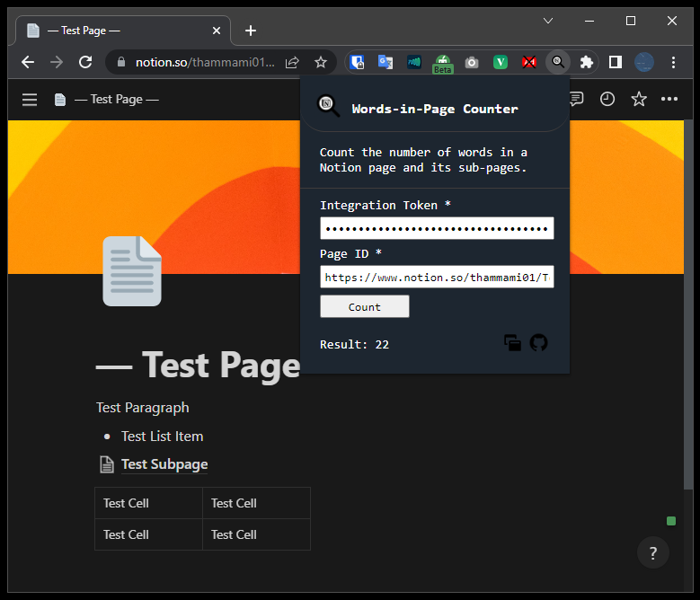Toggle the Words-in-Page Counter extension icon
The width and height of the screenshot is (700, 600).
(558, 62)
